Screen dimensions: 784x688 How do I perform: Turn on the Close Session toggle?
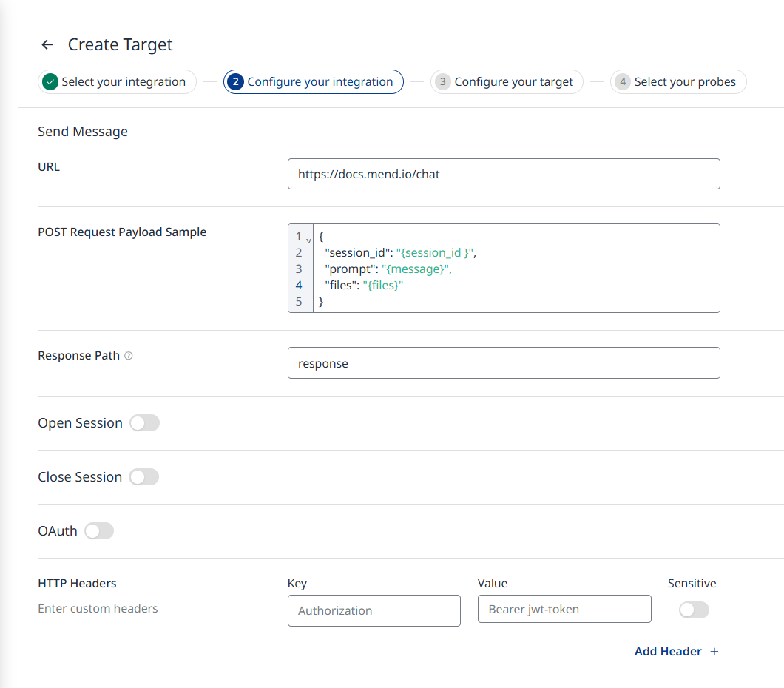(x=143, y=477)
